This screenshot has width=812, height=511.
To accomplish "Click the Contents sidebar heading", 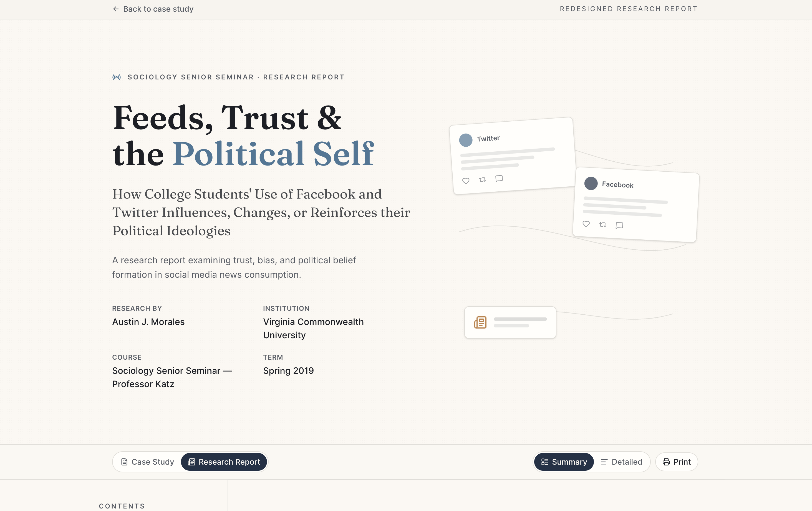I will pyautogui.click(x=122, y=506).
